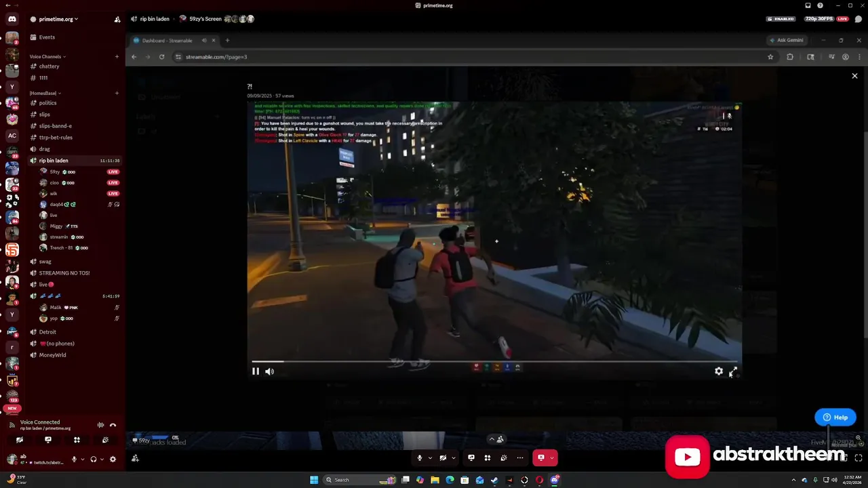Collapse the [HomesBase] category
This screenshot has height=488, width=868.
coord(45,93)
